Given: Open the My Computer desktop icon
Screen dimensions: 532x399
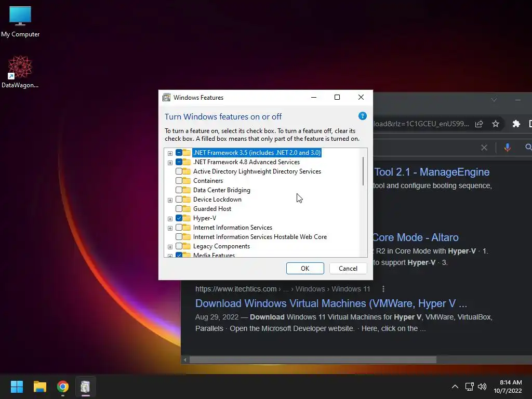Looking at the screenshot, I should click(x=20, y=22).
